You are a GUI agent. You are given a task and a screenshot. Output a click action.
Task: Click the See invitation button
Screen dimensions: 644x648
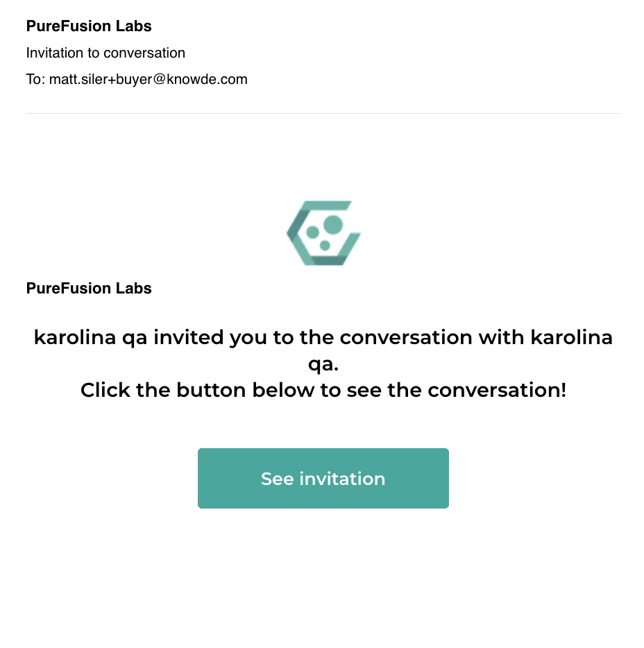pyautogui.click(x=323, y=478)
